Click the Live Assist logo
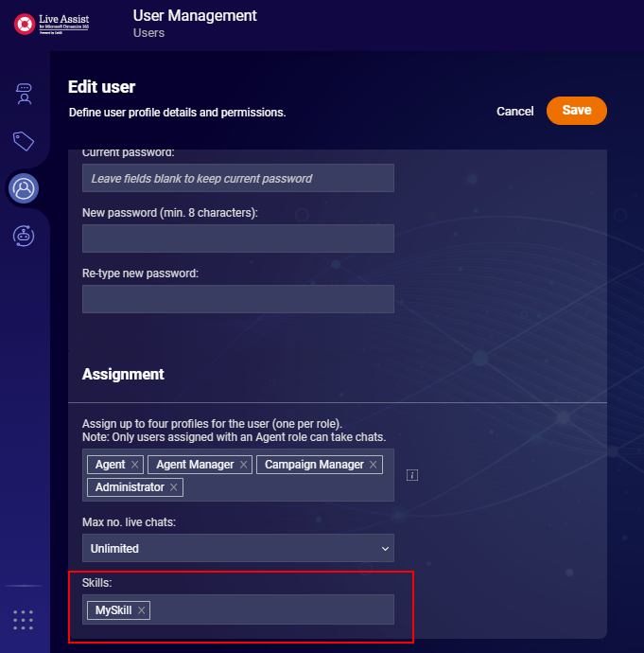644x653 pixels. pyautogui.click(x=52, y=25)
